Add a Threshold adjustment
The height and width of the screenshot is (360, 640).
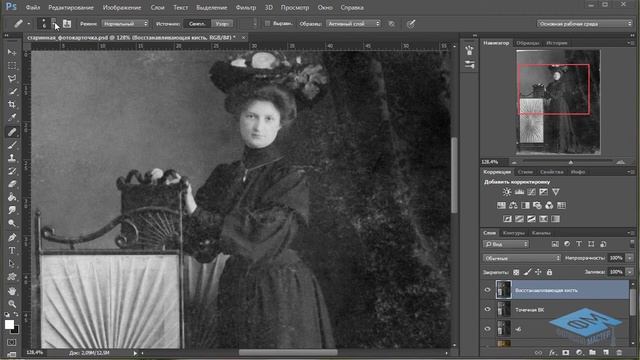pyautogui.click(x=531, y=219)
